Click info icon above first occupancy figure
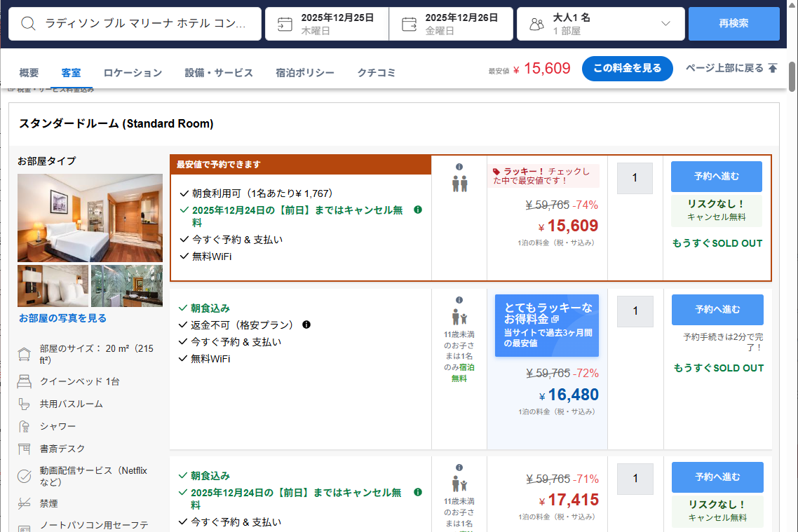 (x=459, y=167)
